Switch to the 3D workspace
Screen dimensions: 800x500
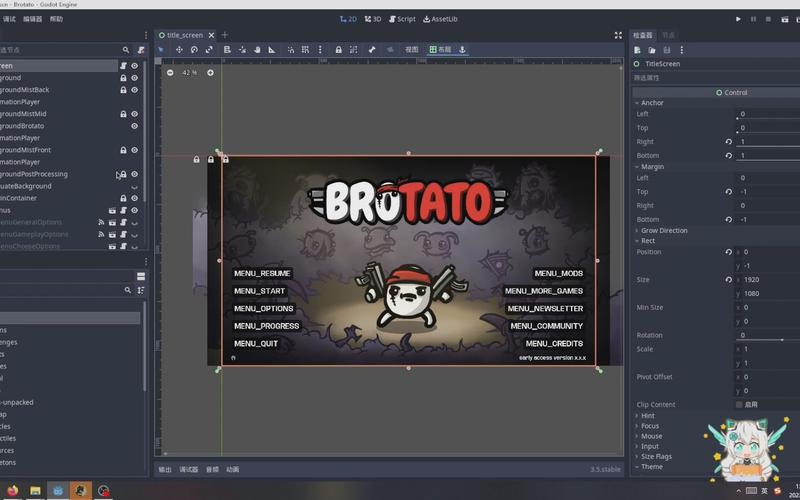373,19
